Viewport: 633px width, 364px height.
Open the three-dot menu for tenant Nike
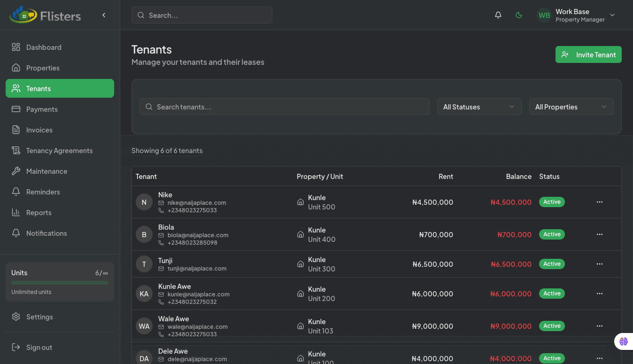pyautogui.click(x=599, y=202)
